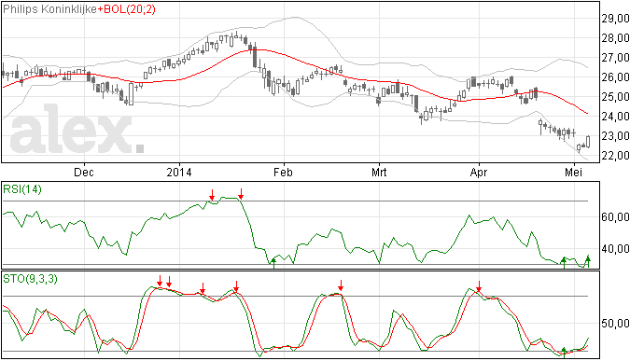Select the Mrt date axis label
Screen dimensions: 644x361
[379, 172]
